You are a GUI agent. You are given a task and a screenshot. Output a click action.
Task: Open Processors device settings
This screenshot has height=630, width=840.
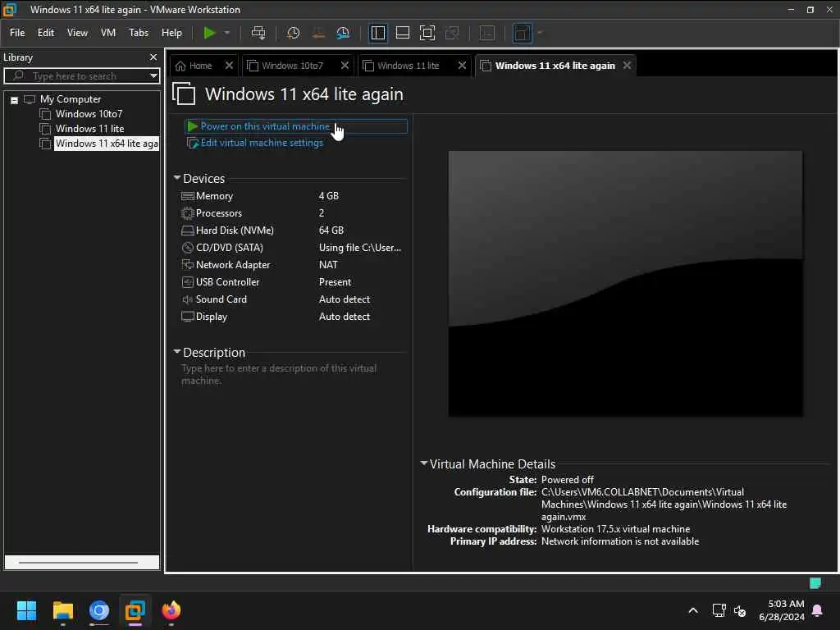218,213
